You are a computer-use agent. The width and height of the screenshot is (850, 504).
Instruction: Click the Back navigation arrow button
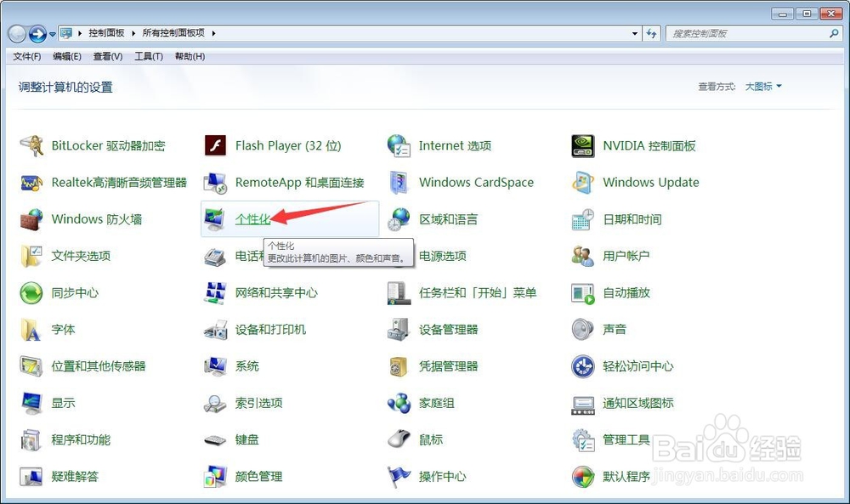coord(17,34)
